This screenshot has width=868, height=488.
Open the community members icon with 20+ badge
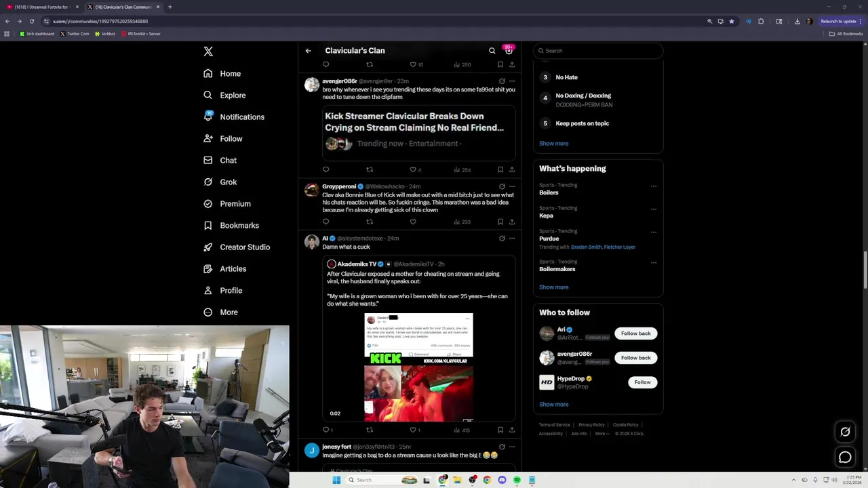(x=509, y=50)
